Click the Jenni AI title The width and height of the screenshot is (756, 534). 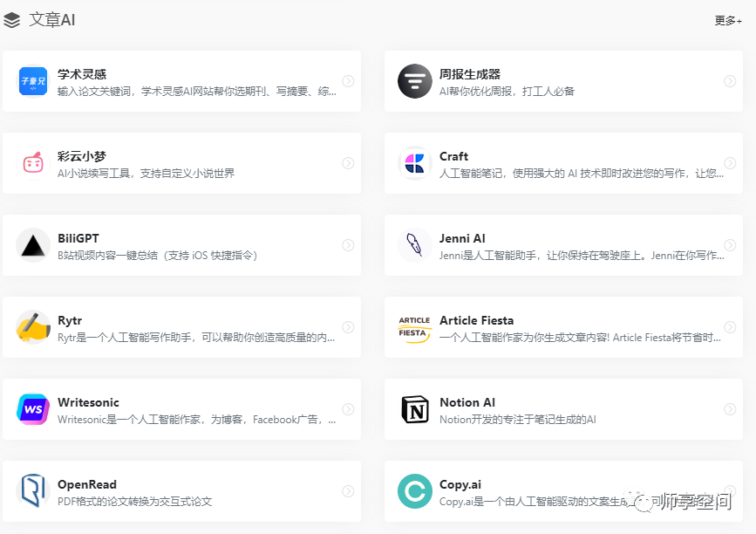(462, 238)
